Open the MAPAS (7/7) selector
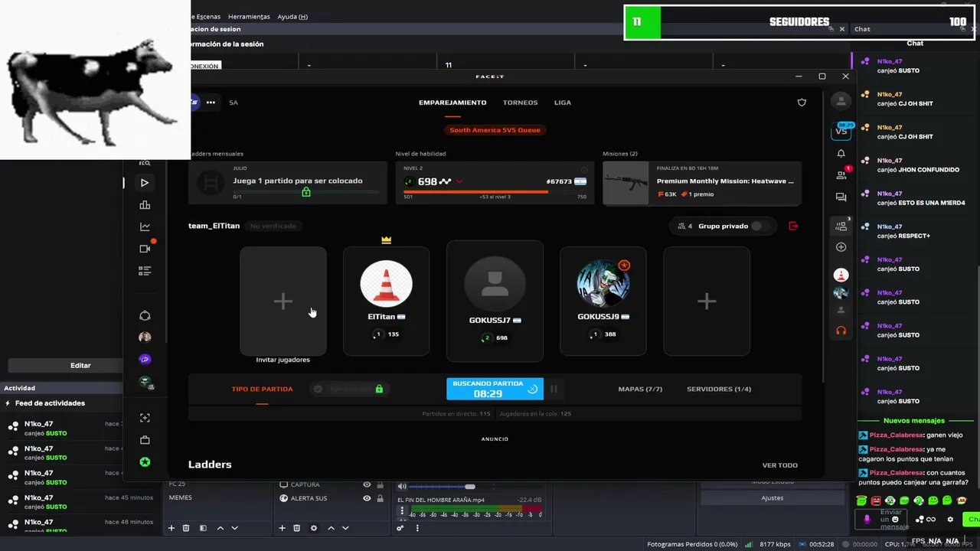 click(x=640, y=389)
